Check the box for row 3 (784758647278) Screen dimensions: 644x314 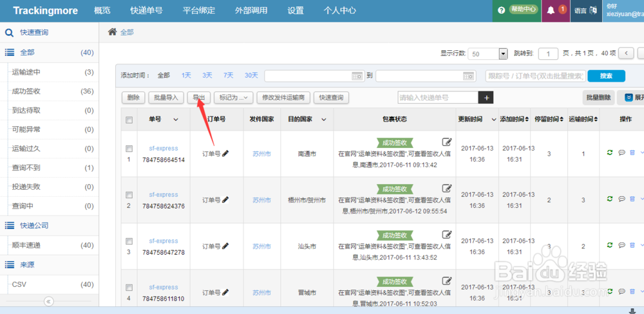pos(129,241)
